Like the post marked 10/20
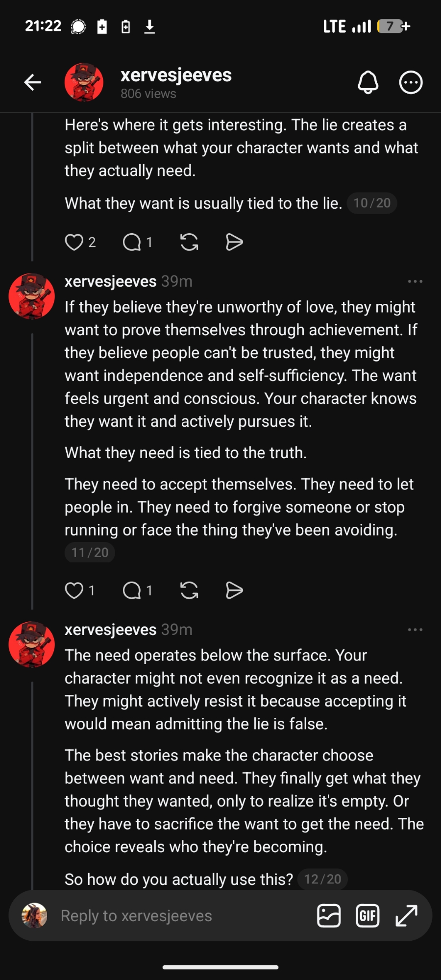This screenshot has width=441, height=980. click(x=74, y=242)
